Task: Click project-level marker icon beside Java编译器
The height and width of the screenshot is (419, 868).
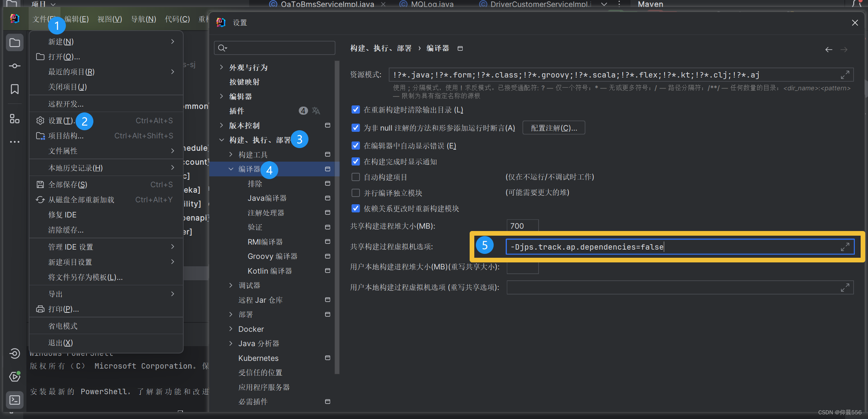Action: point(327,198)
